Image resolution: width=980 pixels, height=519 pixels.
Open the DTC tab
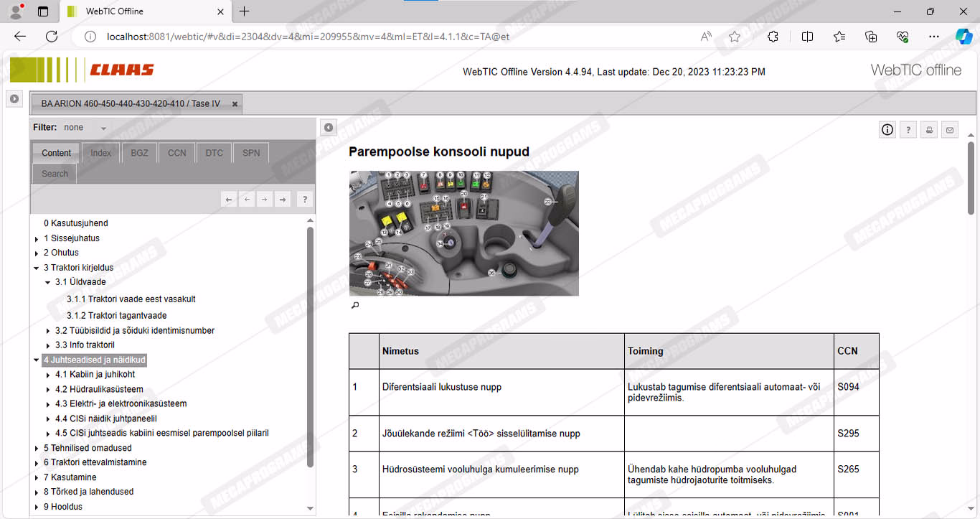pyautogui.click(x=214, y=153)
